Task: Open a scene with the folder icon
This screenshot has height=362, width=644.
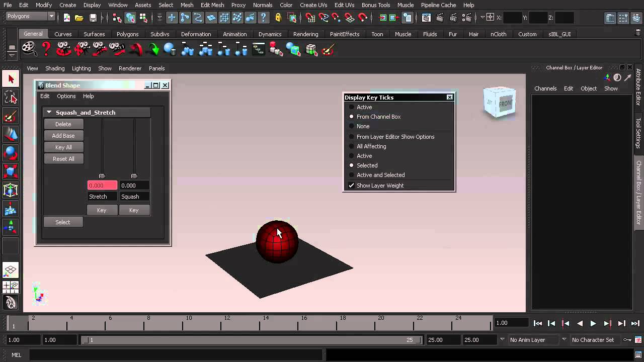Action: pos(79,18)
